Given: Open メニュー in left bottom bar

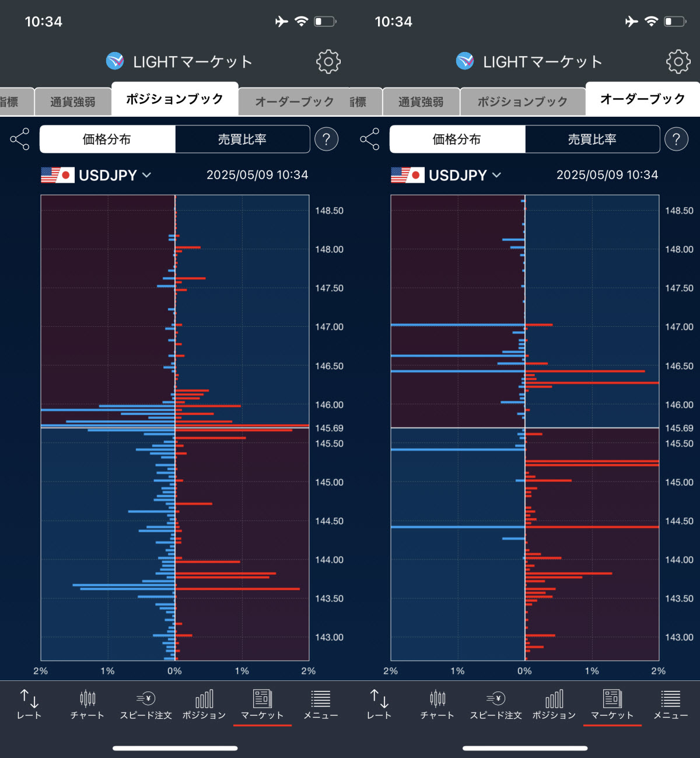Looking at the screenshot, I should 321,704.
